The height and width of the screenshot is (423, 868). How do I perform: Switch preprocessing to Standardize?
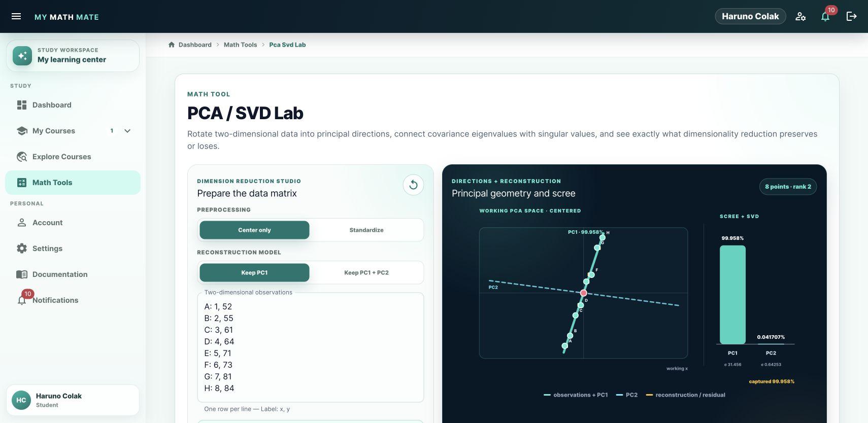[366, 230]
